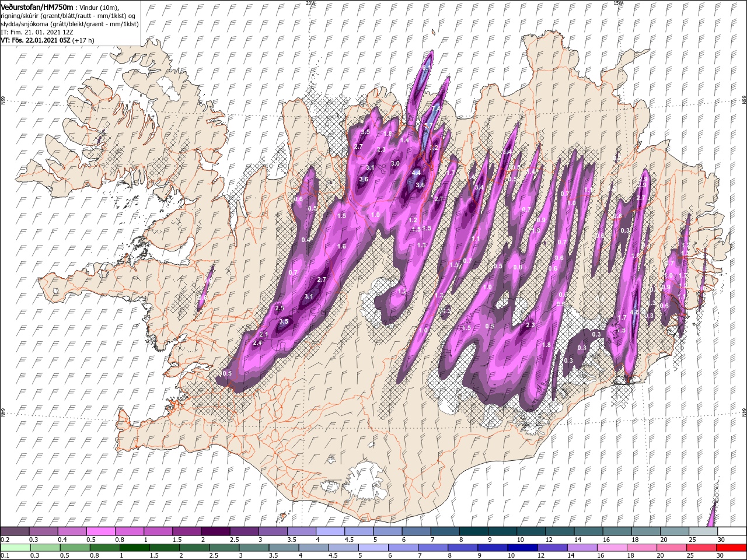Click the 'IT: Fim. 21. 01. 2021 12Z' line
747x560 pixels.
point(36,32)
